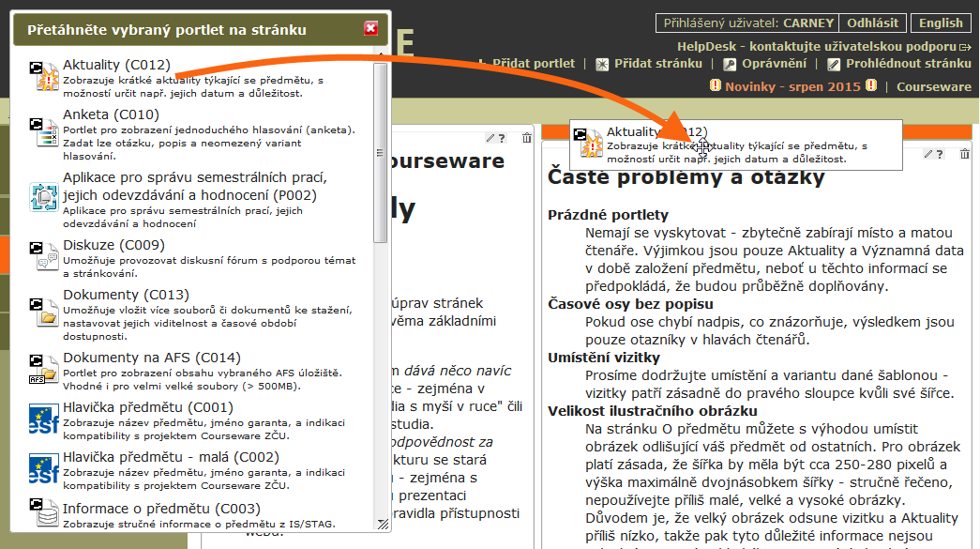Delete the Courseware portlet with the trash icon
This screenshot has height=549, width=980.
(x=527, y=138)
